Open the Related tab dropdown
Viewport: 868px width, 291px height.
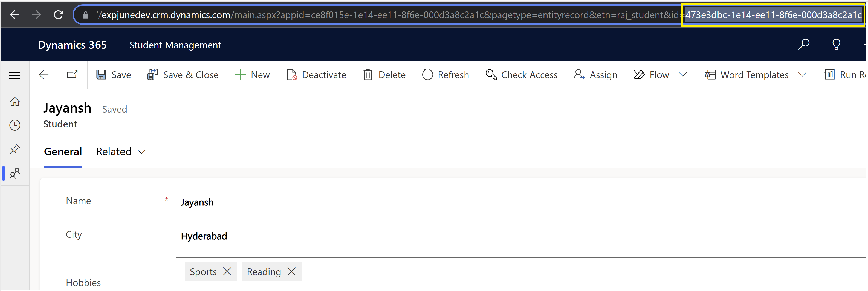121,152
